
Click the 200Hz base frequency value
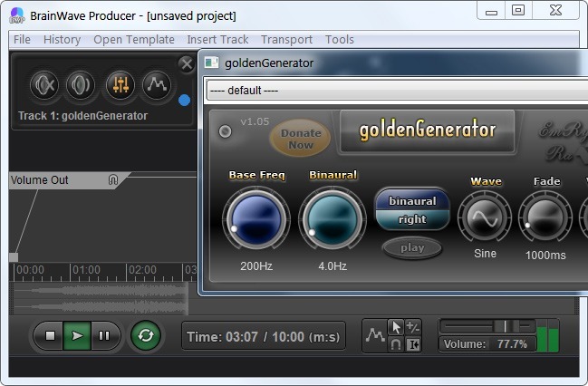coord(256,266)
